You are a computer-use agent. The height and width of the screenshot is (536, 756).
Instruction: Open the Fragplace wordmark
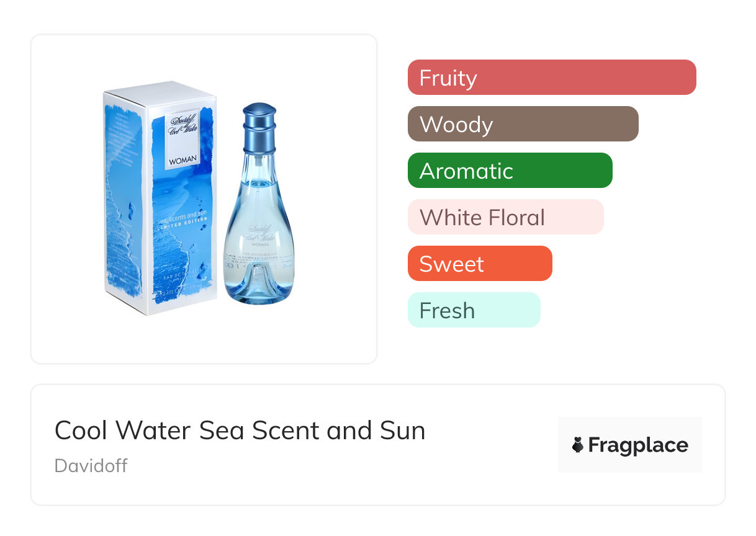click(x=638, y=445)
